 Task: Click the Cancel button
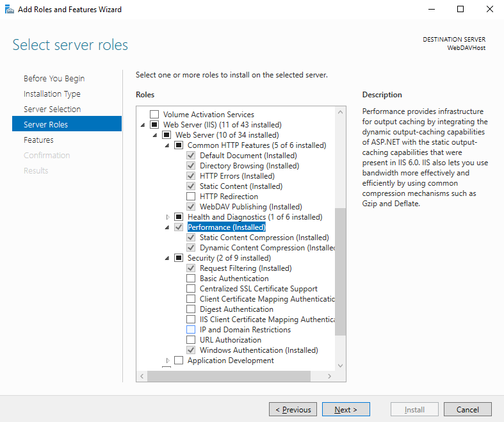tap(467, 409)
